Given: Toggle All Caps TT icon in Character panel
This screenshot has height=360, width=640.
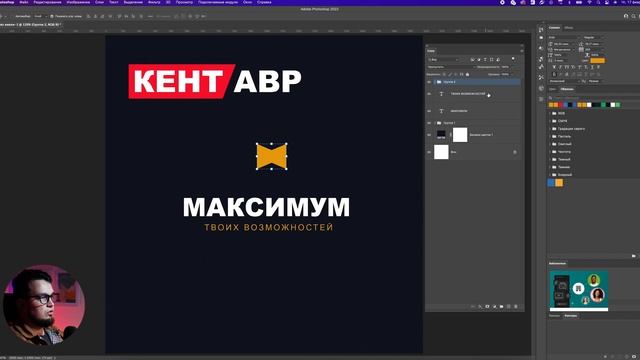Looking at the screenshot, I should click(x=567, y=67).
